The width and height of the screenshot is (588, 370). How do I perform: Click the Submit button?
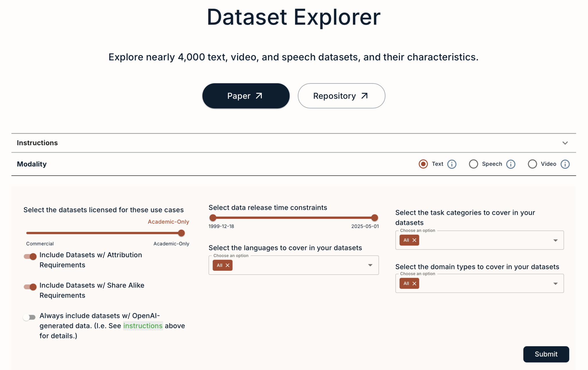(546, 354)
